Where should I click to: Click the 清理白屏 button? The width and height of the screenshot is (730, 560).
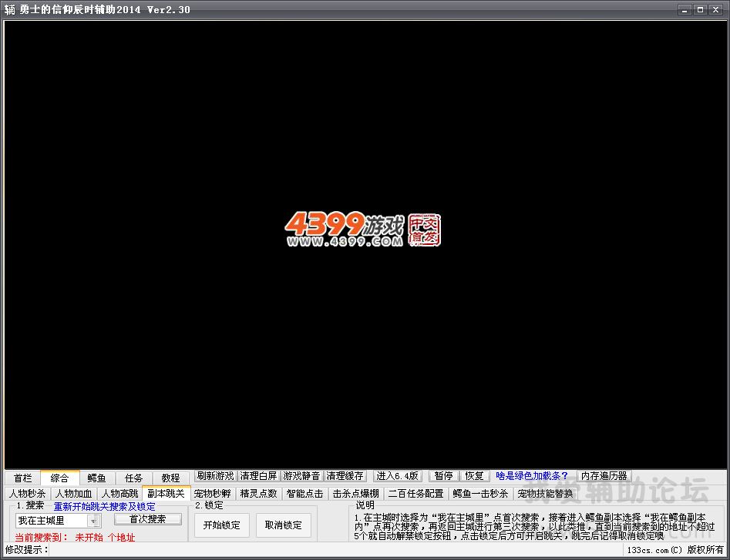point(258,476)
